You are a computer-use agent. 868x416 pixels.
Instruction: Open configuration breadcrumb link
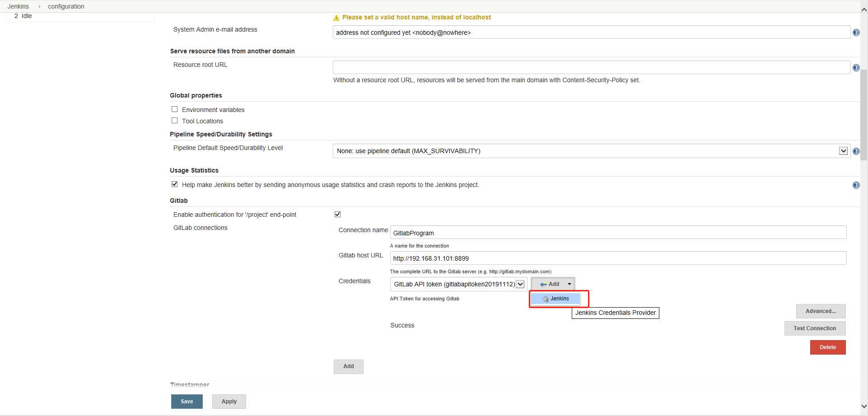[x=66, y=6]
